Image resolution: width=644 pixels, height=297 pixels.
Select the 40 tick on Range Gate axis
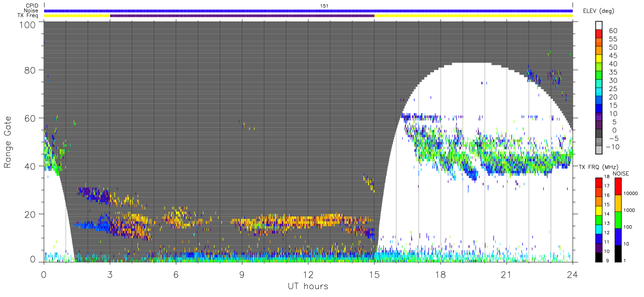point(30,166)
